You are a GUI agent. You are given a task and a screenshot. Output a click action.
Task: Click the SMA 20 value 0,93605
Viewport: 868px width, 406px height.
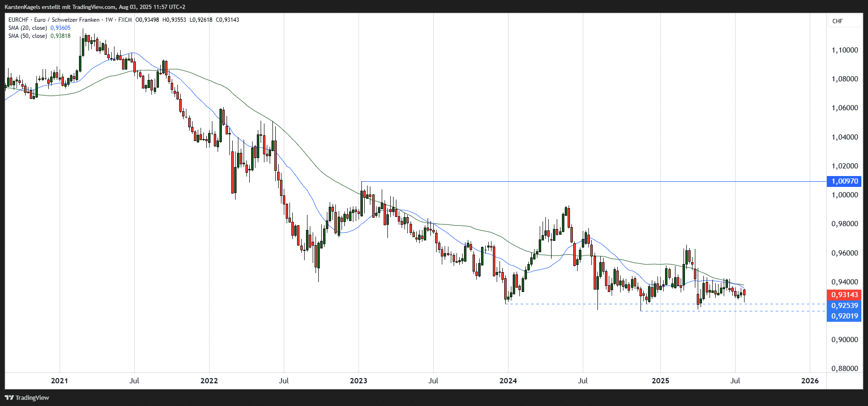click(x=61, y=28)
